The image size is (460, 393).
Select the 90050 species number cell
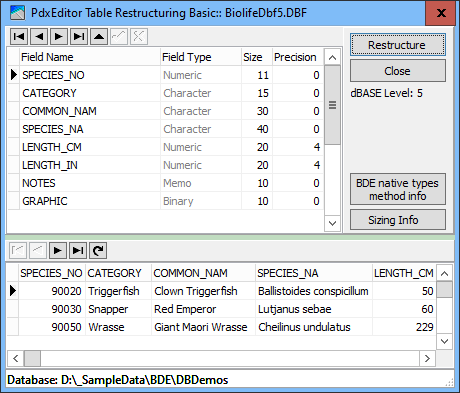click(x=51, y=327)
